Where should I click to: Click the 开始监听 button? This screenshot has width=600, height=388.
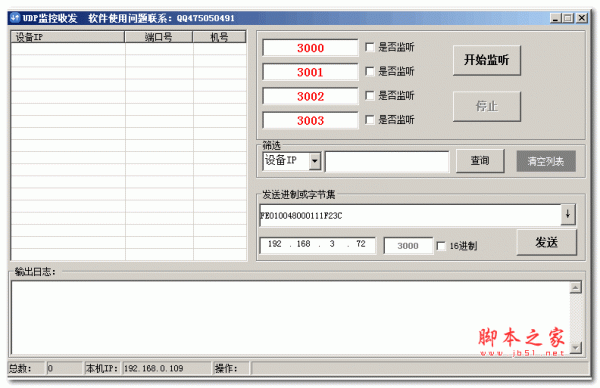point(487,60)
